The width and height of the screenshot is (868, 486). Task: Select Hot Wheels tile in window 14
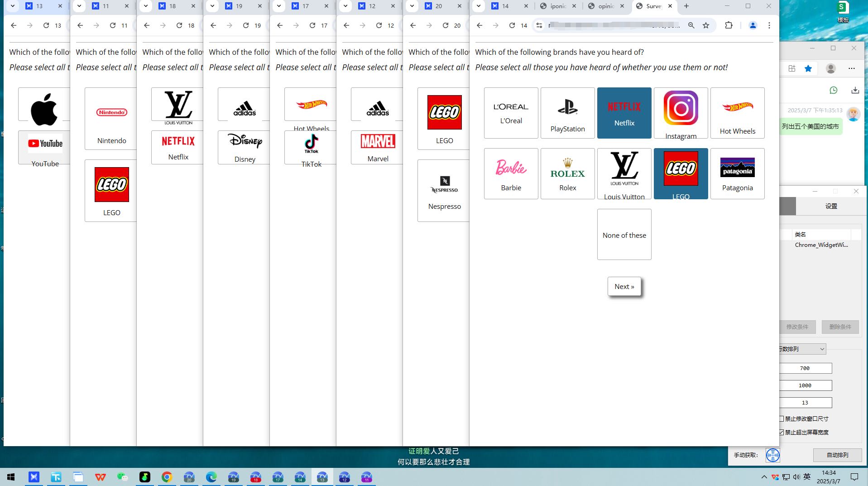point(737,113)
